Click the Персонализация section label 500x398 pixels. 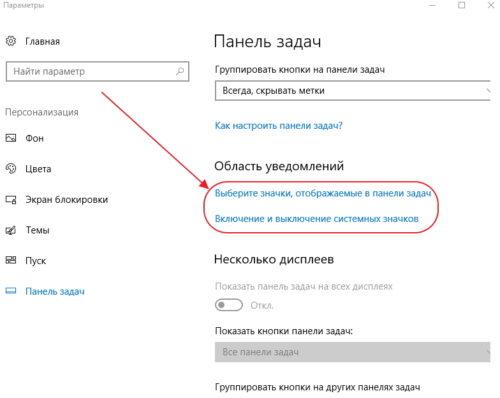click(42, 112)
